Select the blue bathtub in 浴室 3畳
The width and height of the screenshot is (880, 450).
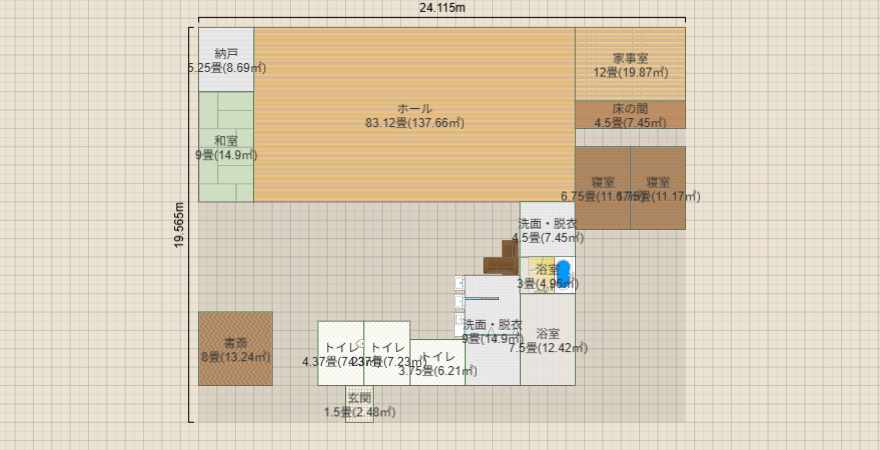click(x=563, y=273)
